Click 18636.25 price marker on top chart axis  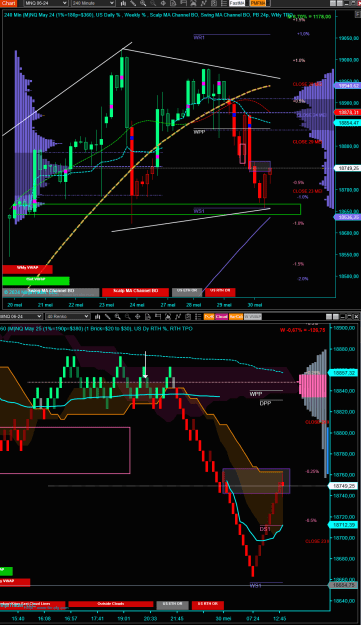point(348,217)
